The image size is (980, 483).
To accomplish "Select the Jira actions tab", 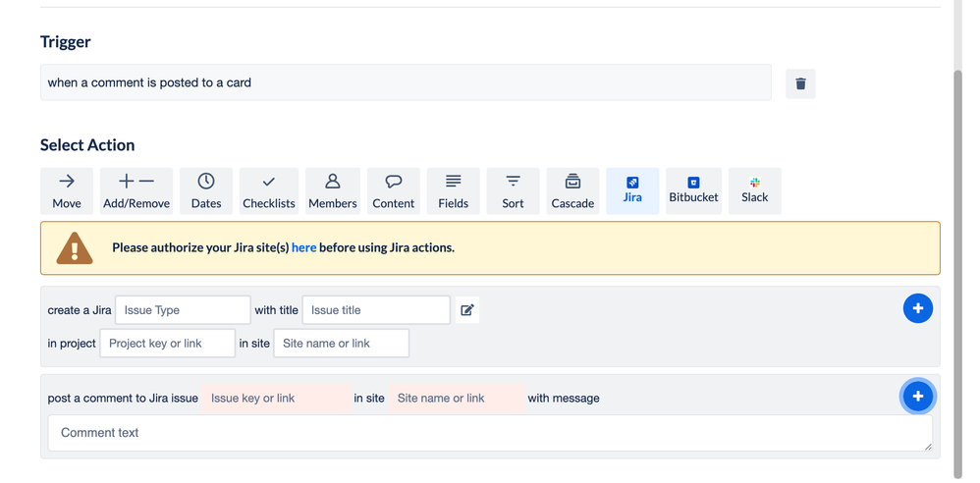I will [632, 191].
